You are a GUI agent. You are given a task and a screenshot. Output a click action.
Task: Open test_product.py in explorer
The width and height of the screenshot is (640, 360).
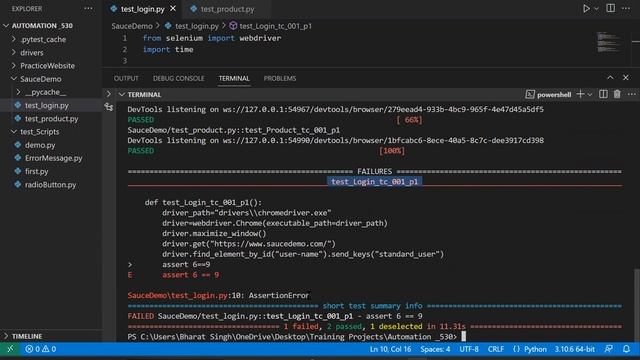point(51,119)
